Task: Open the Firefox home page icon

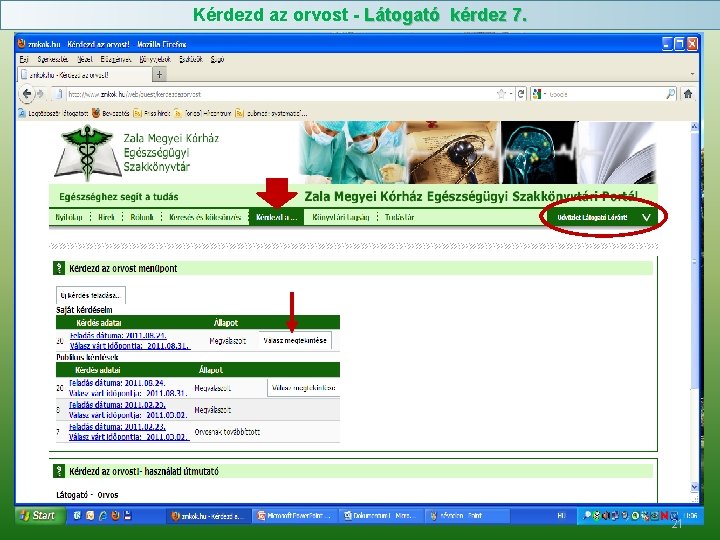Action: pos(687,94)
